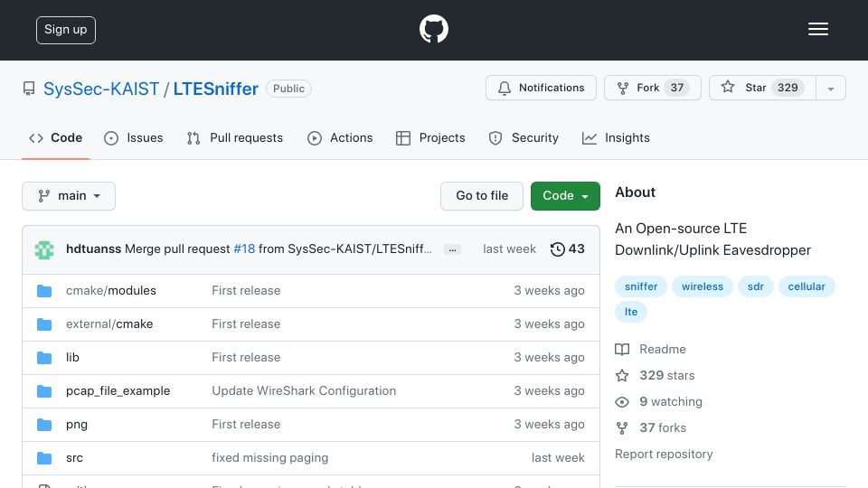868x488 pixels.
Task: Open the SysSec-KAIST owner profile link
Action: 101,89
